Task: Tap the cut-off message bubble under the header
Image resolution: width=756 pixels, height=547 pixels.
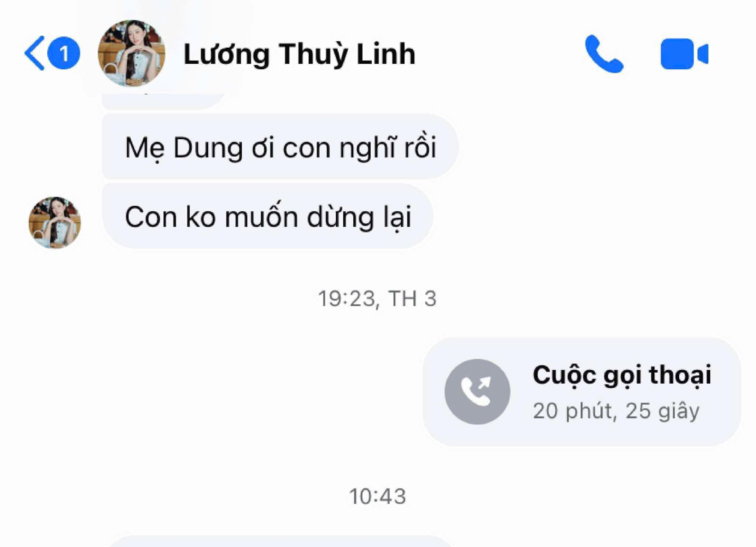Action: pyautogui.click(x=163, y=102)
